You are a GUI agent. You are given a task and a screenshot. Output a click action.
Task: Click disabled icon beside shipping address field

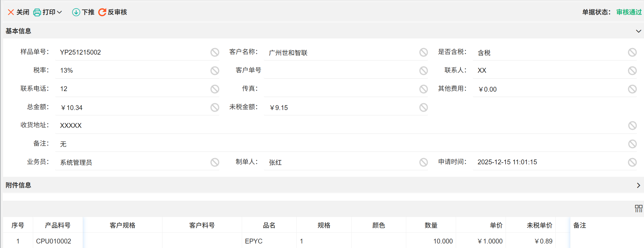click(x=632, y=126)
